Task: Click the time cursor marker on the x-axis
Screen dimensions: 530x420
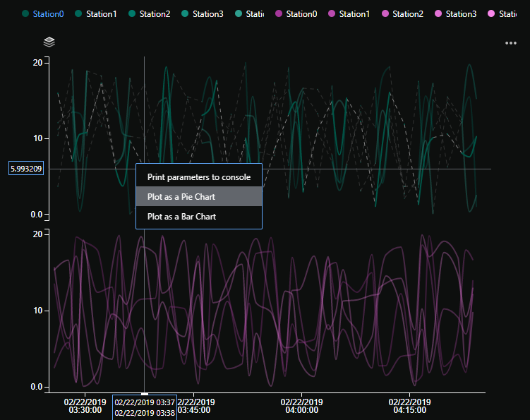Action: 145,393
